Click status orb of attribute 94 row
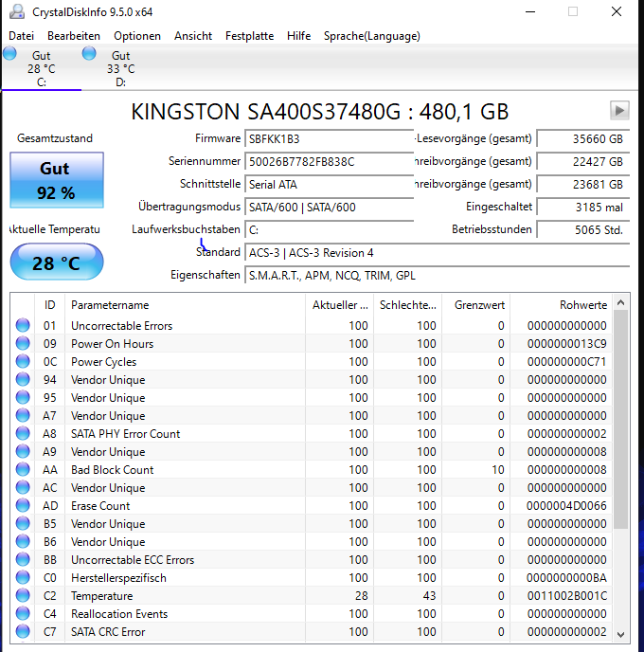Image resolution: width=644 pixels, height=652 pixels. pyautogui.click(x=23, y=379)
